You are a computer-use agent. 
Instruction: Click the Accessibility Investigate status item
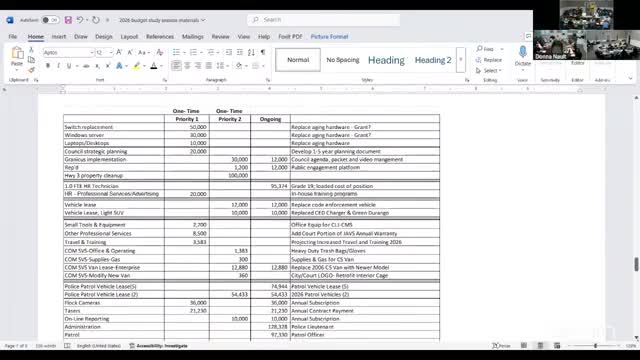(x=158, y=346)
